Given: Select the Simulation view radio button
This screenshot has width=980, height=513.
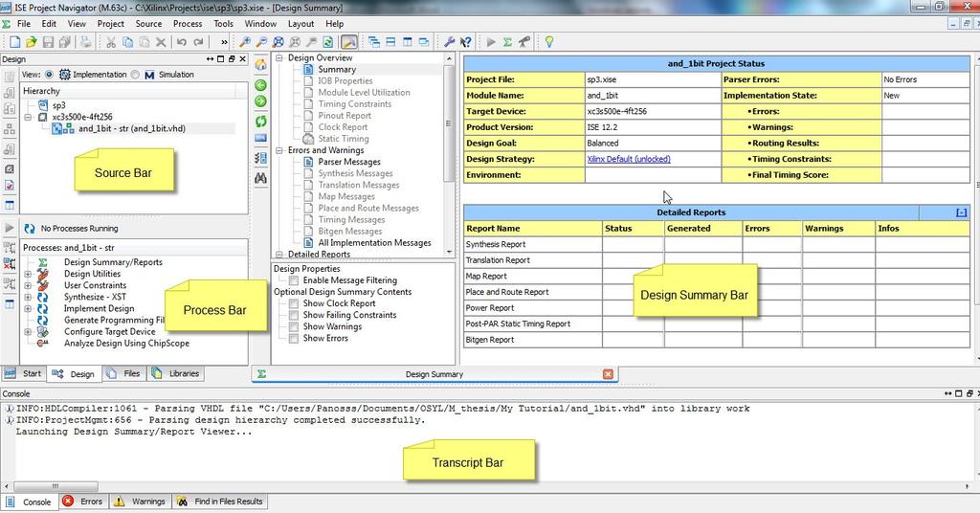Looking at the screenshot, I should [x=135, y=75].
